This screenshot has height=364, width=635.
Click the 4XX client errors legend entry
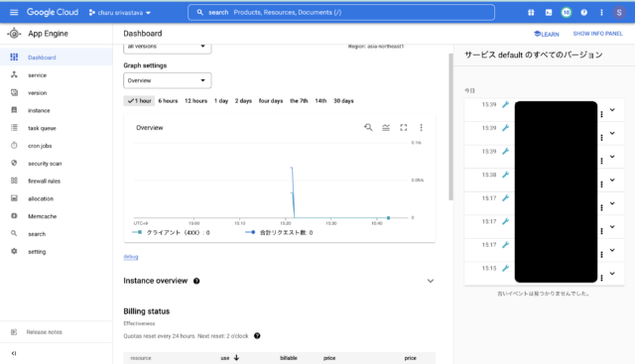pyautogui.click(x=171, y=233)
